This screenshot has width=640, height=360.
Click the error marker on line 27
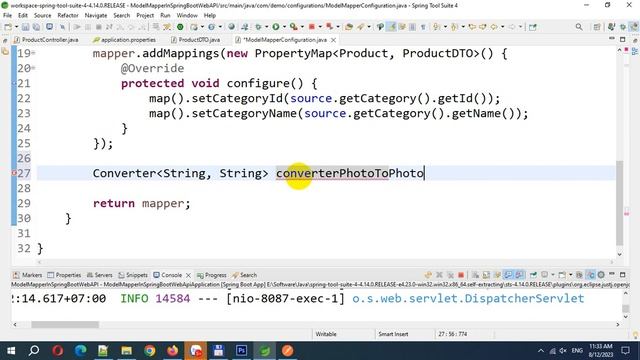point(14,173)
